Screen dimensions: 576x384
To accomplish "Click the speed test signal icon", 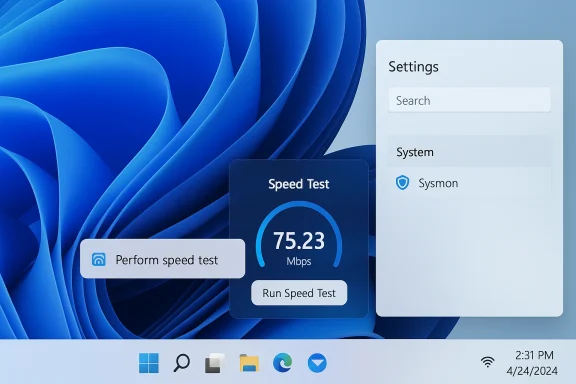I will point(98,259).
